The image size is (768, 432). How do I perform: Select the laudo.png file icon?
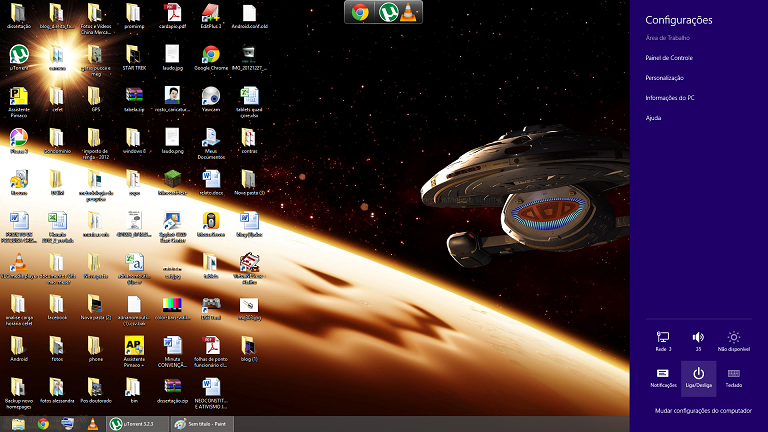click(172, 141)
